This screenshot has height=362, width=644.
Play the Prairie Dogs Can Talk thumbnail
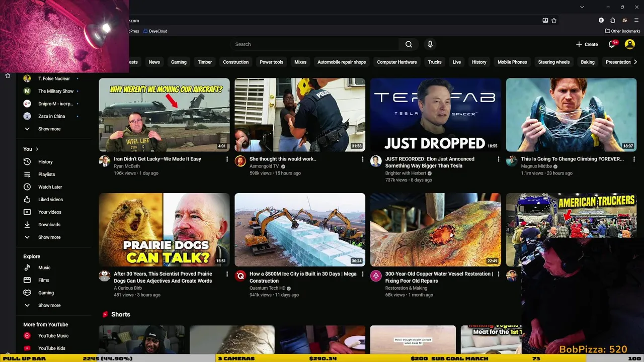pyautogui.click(x=164, y=230)
